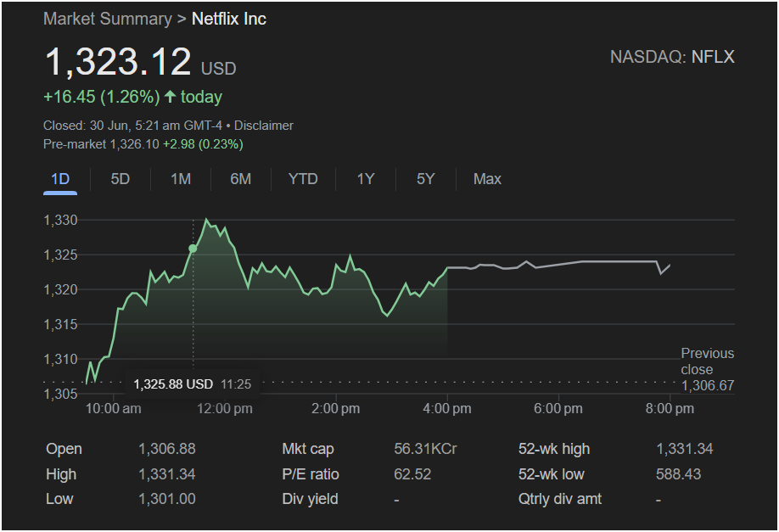779x532 pixels.
Task: Click the 52-wk low value 588.43
Action: [x=678, y=474]
